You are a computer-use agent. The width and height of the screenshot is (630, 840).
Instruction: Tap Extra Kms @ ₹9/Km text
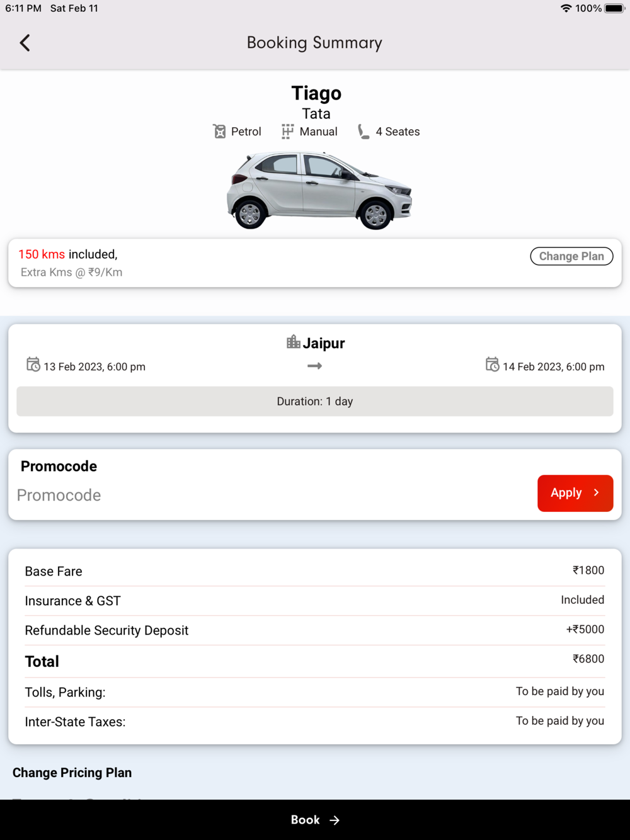72,272
